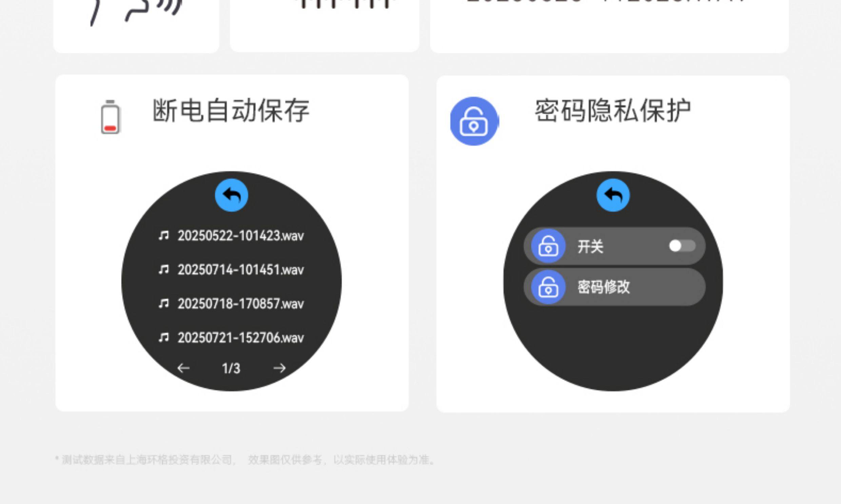Go to previous page of recordings
Screen dimensions: 841x504
coord(183,368)
